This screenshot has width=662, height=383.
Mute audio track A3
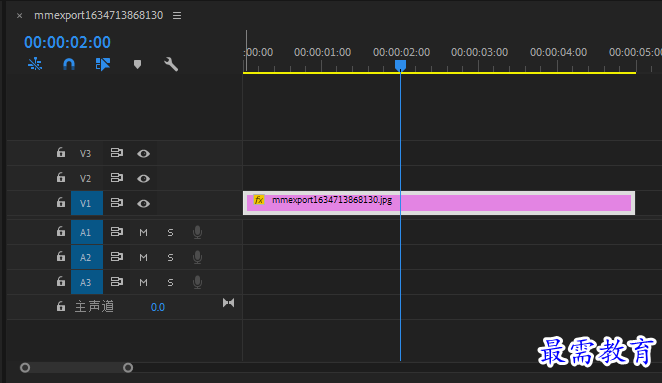pyautogui.click(x=144, y=282)
